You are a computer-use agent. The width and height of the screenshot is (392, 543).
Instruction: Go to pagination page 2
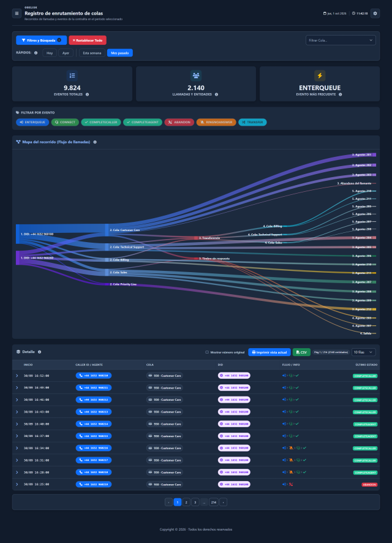[186, 502]
